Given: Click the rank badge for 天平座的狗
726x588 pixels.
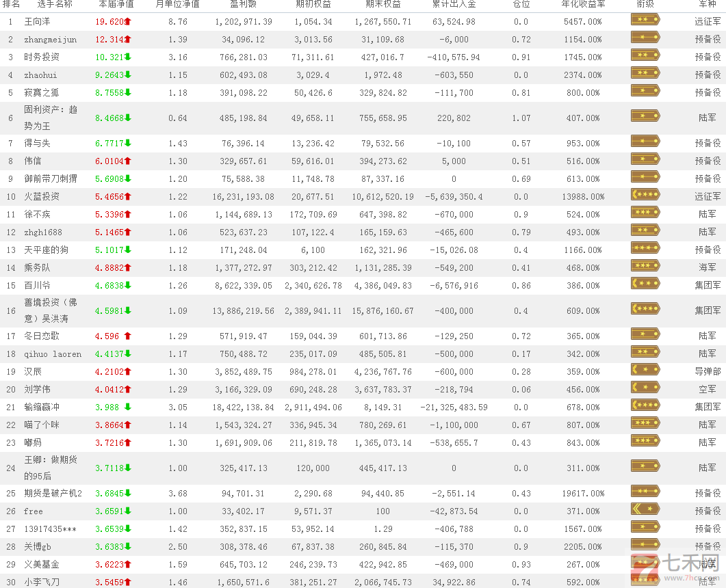Looking at the screenshot, I should click(645, 248).
